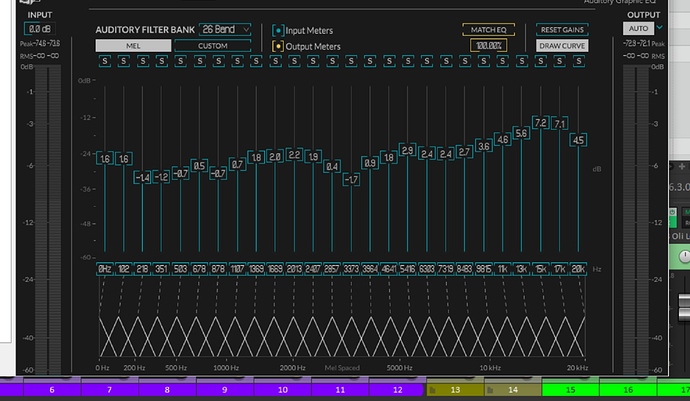Click the 2013 frequency box

(x=294, y=269)
